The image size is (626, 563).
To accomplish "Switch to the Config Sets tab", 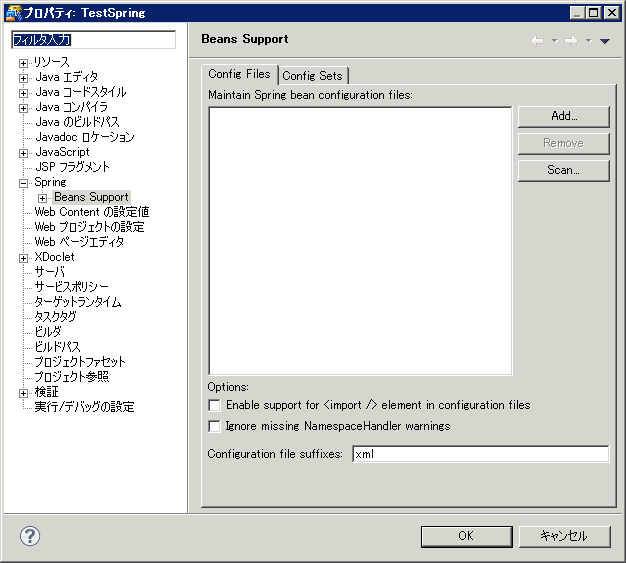I will click(x=313, y=76).
